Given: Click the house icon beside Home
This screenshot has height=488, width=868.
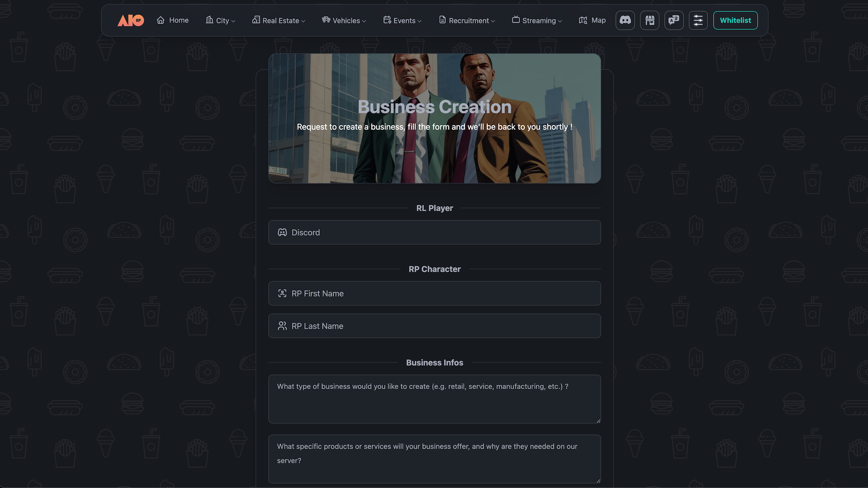Looking at the screenshot, I should click(x=160, y=20).
